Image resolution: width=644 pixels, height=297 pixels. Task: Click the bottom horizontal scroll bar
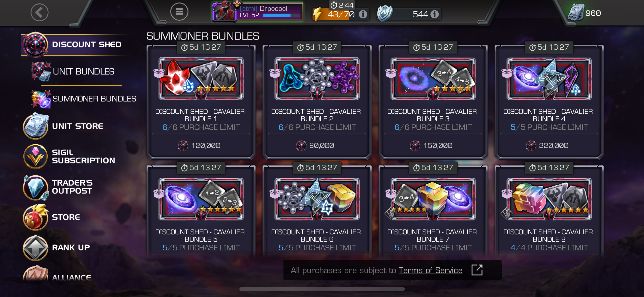(322, 289)
